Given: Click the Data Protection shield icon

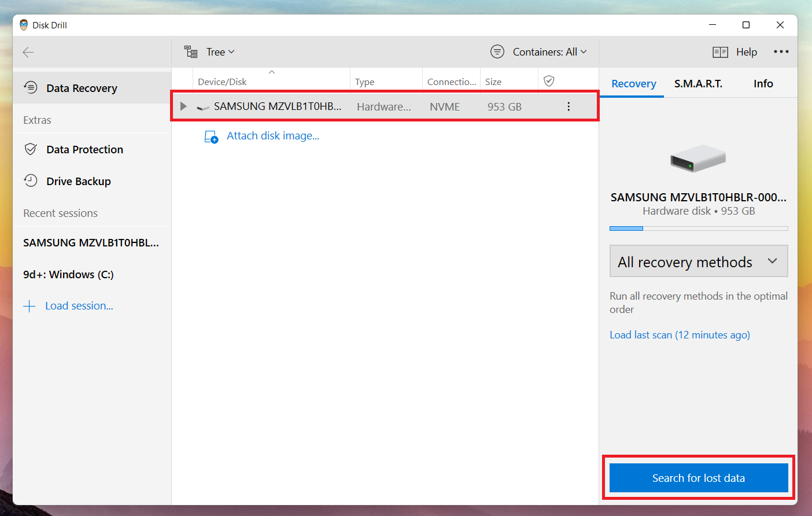Looking at the screenshot, I should pyautogui.click(x=30, y=149).
